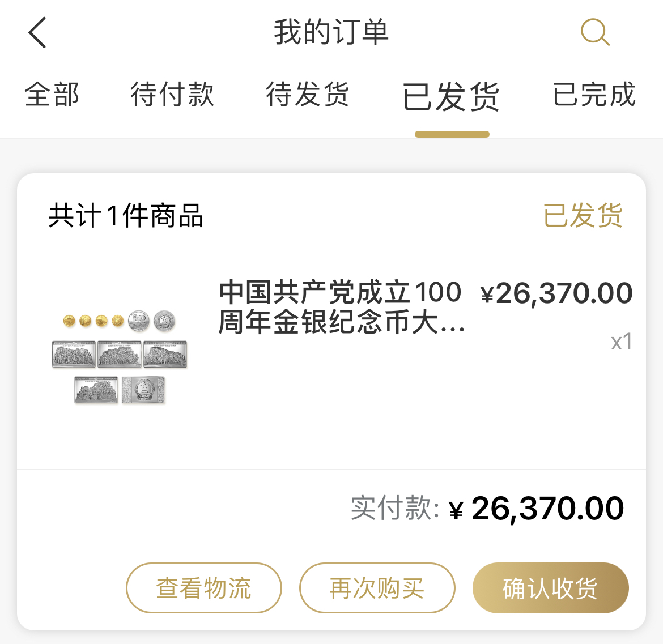
Task: Switch to the 全部 tab
Action: point(52,94)
